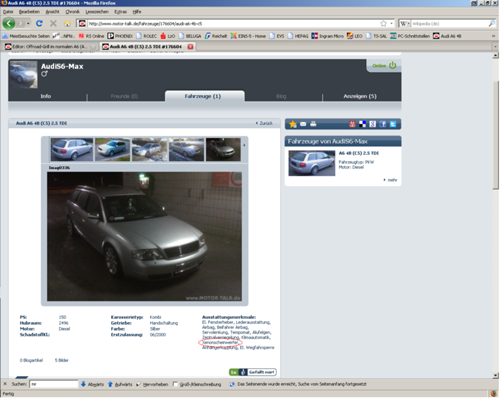Click the Gefällt mir button
500x398 pixels.
click(x=253, y=372)
